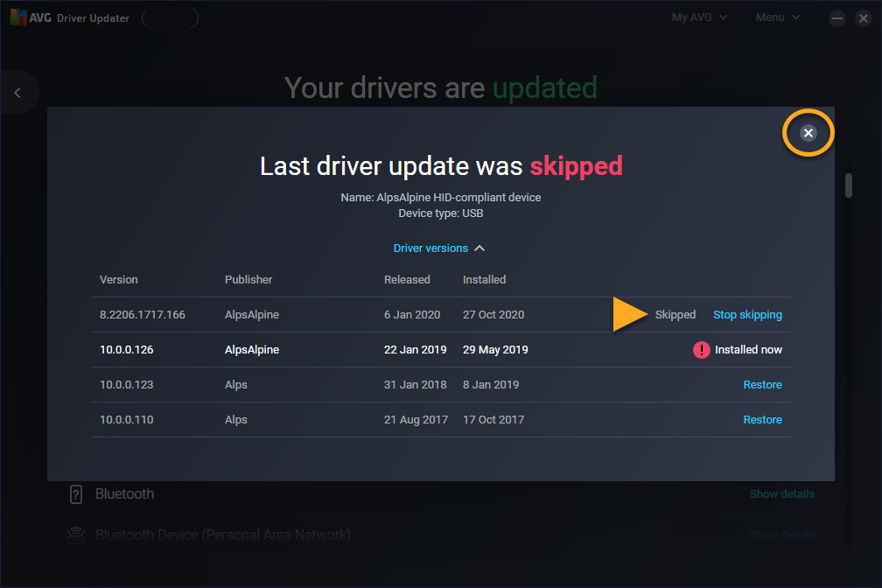The width and height of the screenshot is (882, 588).
Task: Go back using the left arrow
Action: coord(17,92)
